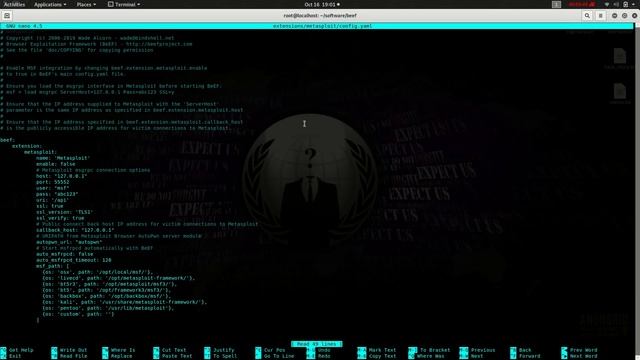
Task: Open the terminal search tool
Action: 587,16
